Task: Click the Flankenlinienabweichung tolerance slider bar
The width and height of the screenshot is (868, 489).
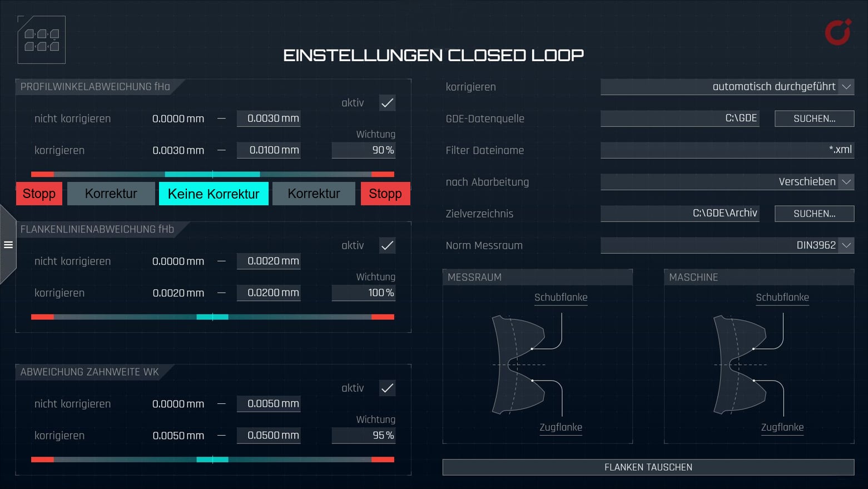Action: [212, 317]
